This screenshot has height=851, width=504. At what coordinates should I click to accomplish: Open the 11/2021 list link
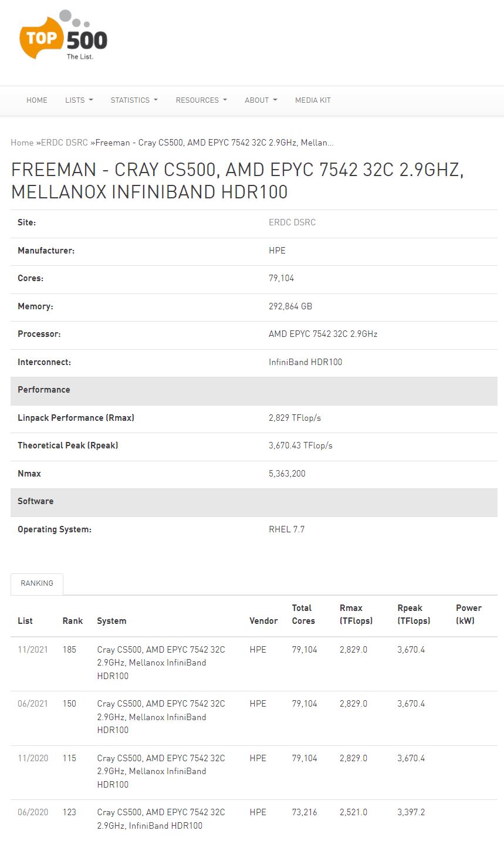coord(33,650)
